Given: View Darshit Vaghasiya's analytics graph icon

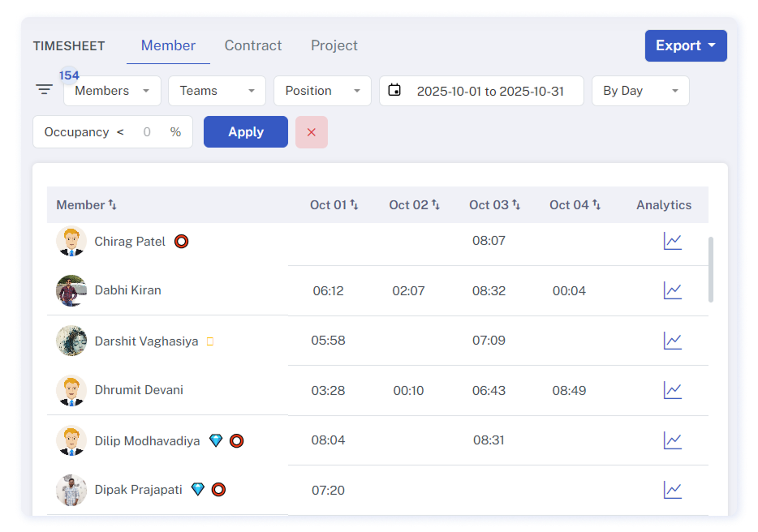Looking at the screenshot, I should coord(672,341).
